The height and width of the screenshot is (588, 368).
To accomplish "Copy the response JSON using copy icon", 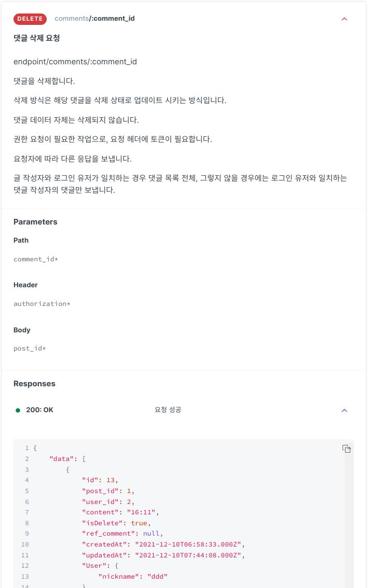I will (x=347, y=449).
